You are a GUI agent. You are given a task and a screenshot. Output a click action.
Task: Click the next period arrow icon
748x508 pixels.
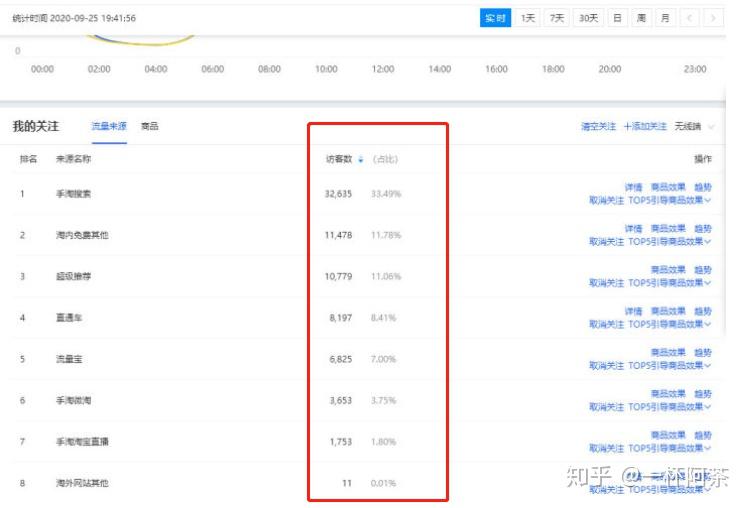[x=713, y=18]
